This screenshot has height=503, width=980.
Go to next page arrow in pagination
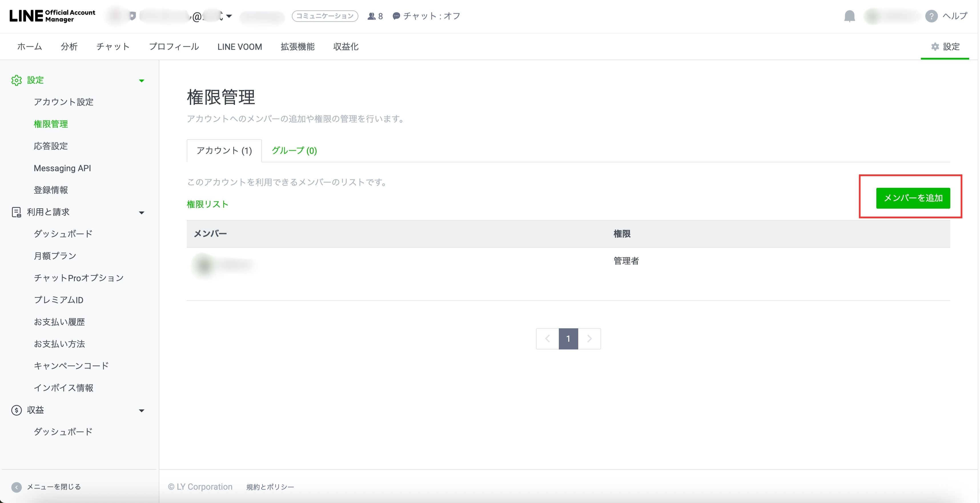pyautogui.click(x=589, y=339)
